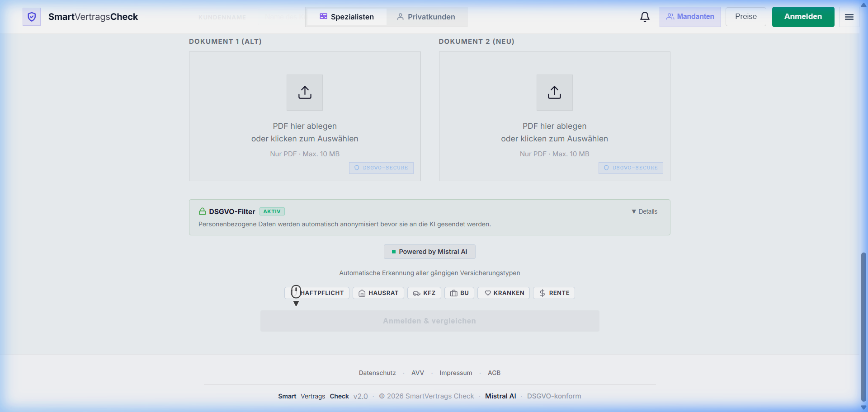The height and width of the screenshot is (412, 868).
Task: Click the upload icon in Dokument 2 (Neu)
Action: (554, 92)
